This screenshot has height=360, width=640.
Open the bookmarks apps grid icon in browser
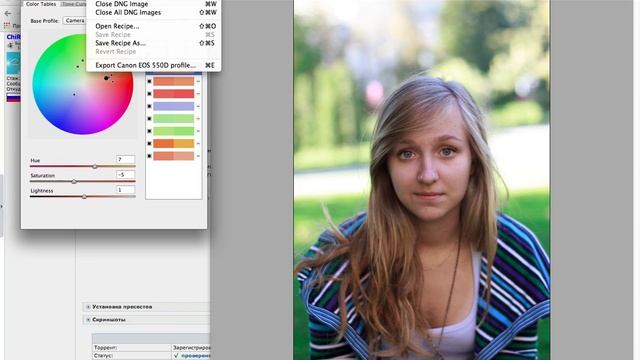(x=7, y=25)
